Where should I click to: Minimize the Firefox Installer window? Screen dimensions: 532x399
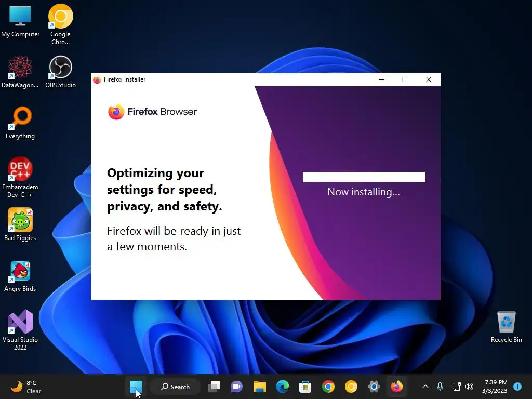point(381,79)
